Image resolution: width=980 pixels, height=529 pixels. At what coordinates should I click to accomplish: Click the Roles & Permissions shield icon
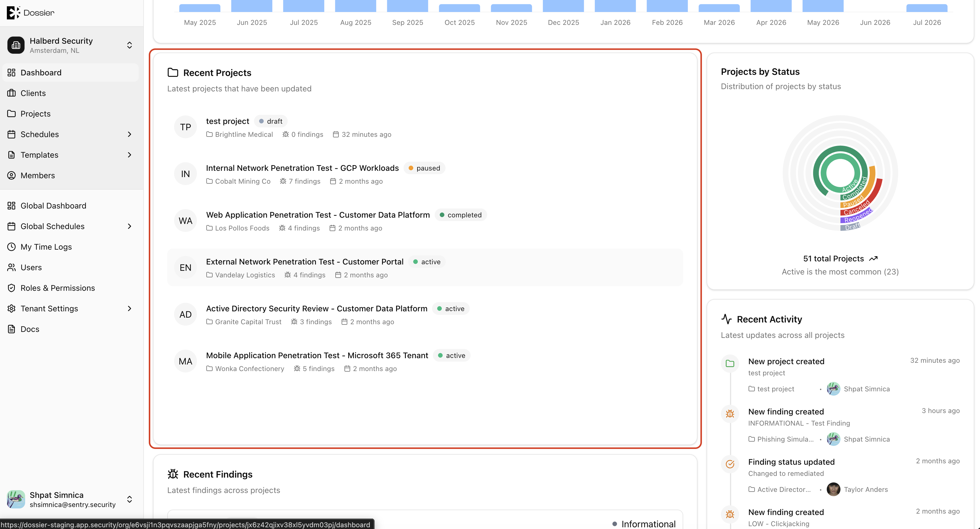(11, 288)
